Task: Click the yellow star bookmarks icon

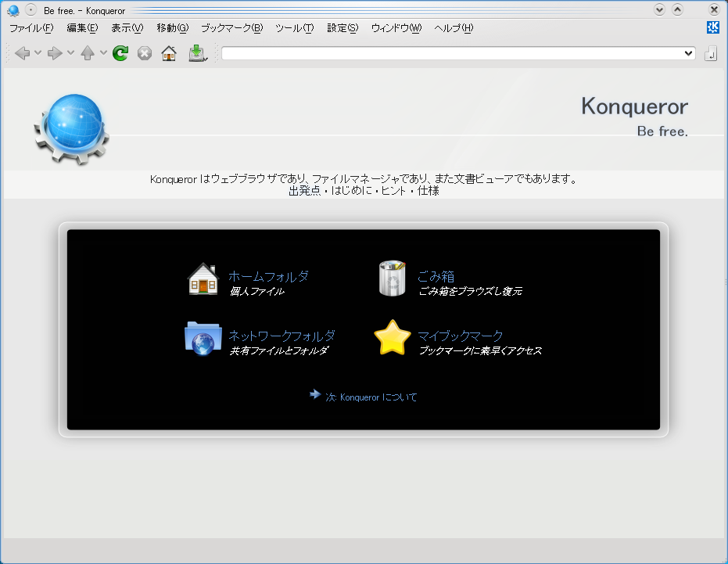Action: [393, 338]
